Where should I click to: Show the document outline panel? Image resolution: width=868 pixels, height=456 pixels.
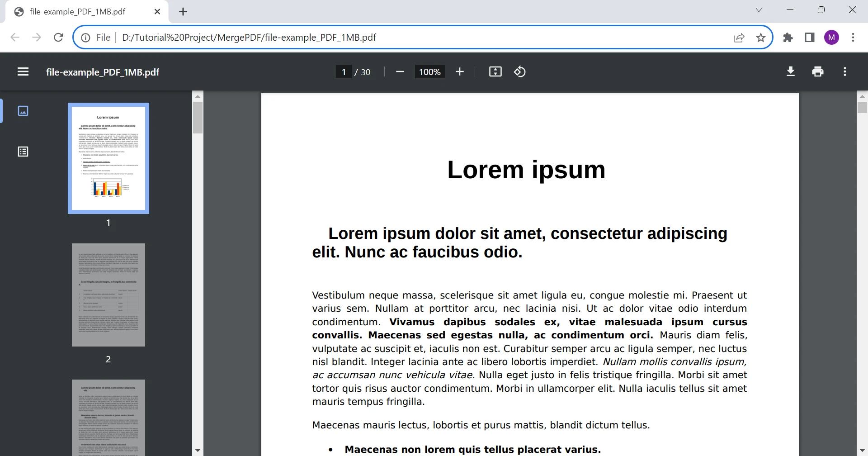tap(23, 152)
